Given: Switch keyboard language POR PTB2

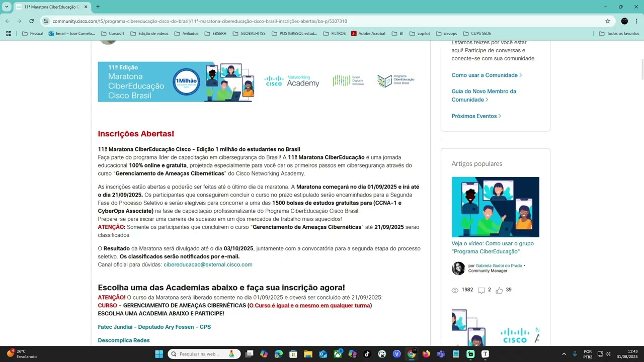Looking at the screenshot, I should pos(588,354).
